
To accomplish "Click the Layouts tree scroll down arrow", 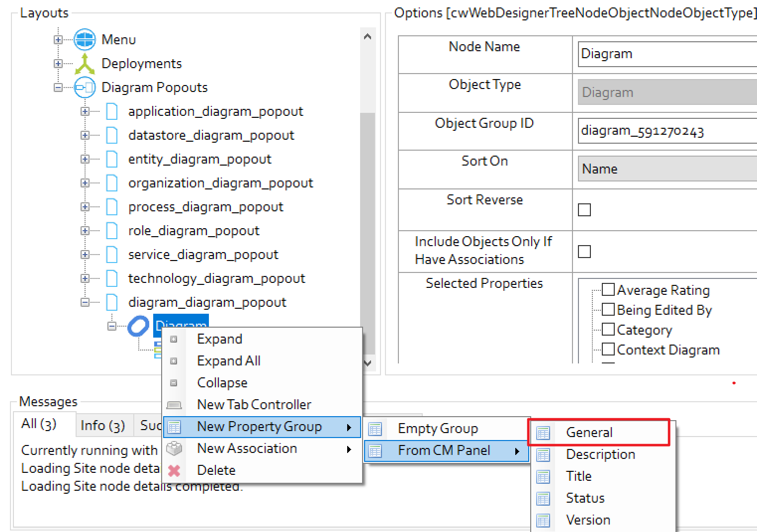I will click(x=368, y=363).
